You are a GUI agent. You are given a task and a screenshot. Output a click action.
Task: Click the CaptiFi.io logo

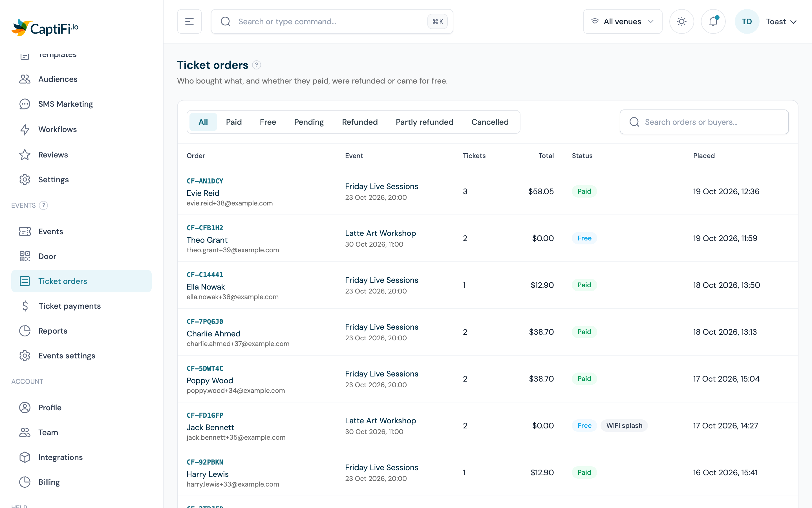pyautogui.click(x=45, y=28)
